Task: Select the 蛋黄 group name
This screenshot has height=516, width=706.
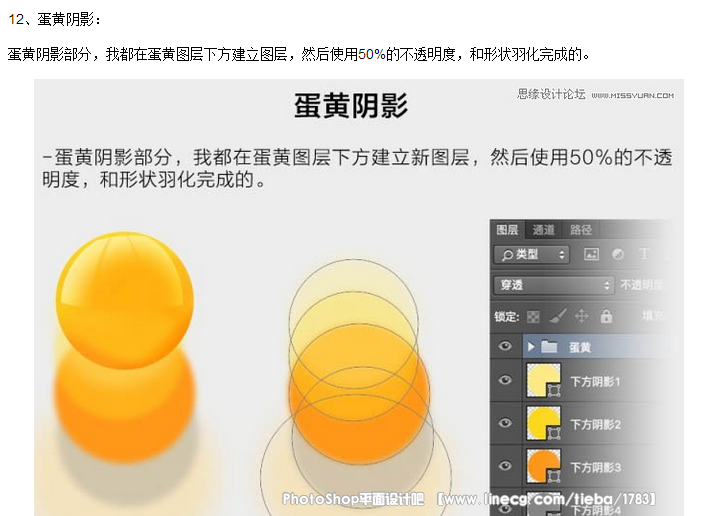Action: pos(579,347)
